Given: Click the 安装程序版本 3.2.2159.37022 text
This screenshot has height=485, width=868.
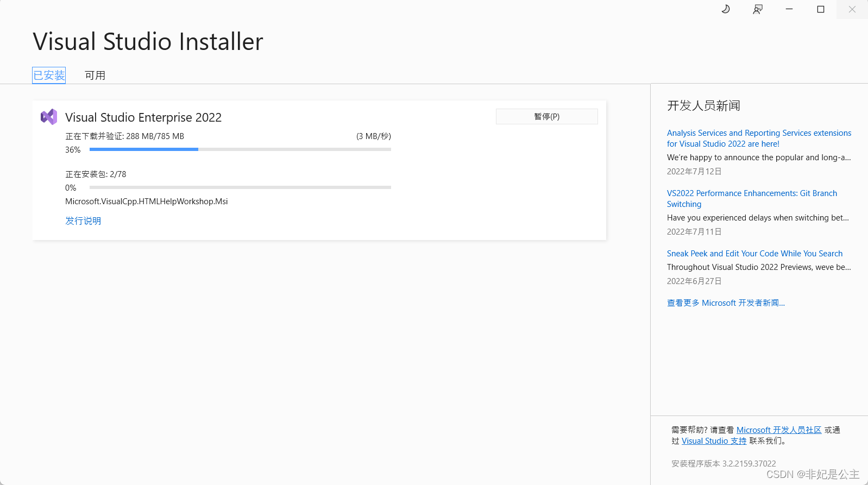Looking at the screenshot, I should click(x=724, y=463).
